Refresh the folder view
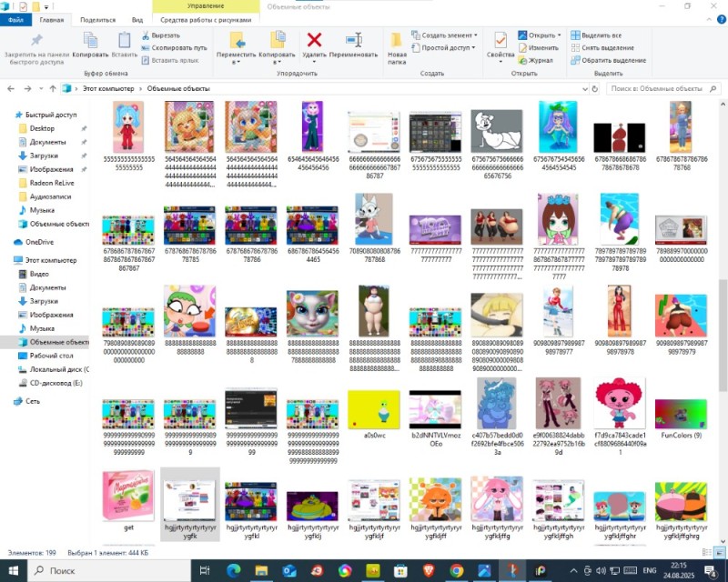This screenshot has width=728, height=582. point(595,88)
